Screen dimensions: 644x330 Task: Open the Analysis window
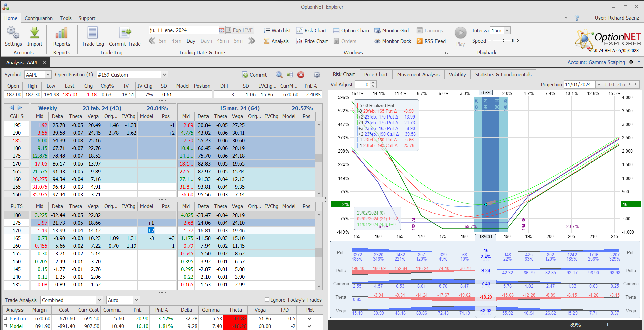coord(276,41)
